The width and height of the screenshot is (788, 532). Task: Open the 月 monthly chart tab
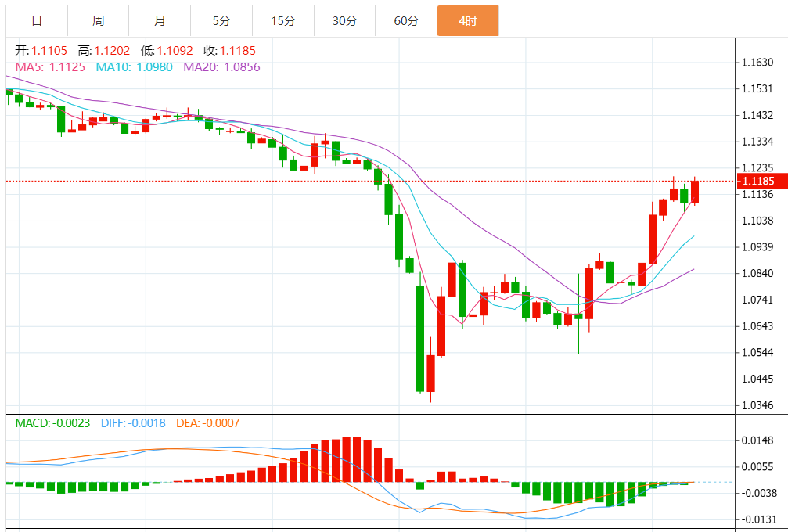[x=160, y=21]
